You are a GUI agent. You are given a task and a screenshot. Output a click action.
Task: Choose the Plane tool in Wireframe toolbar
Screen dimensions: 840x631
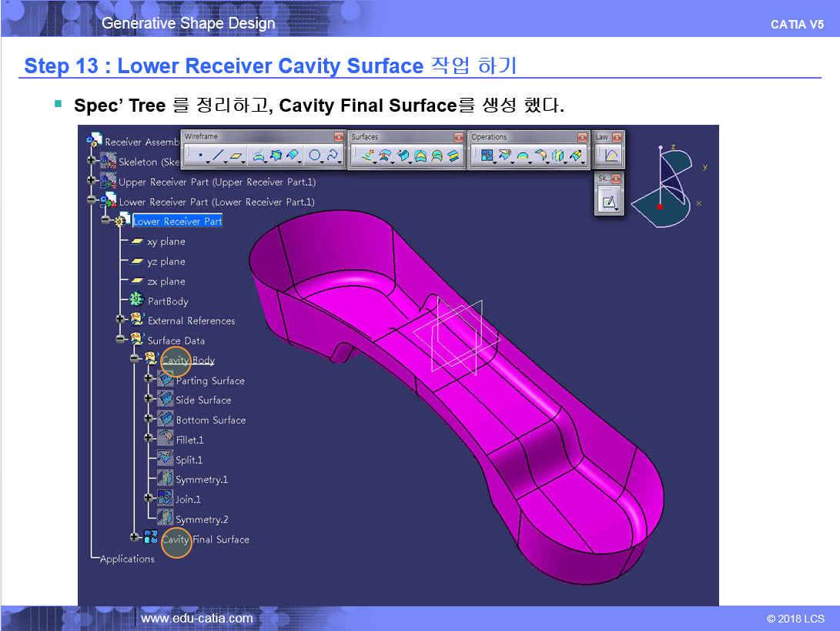pos(236,156)
